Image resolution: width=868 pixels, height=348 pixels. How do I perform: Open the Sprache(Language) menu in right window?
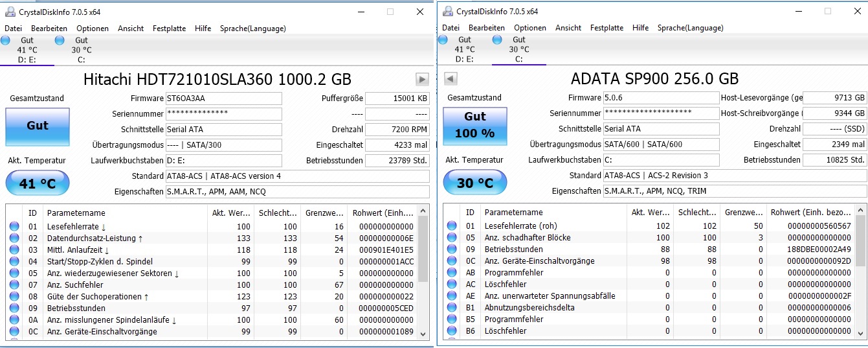(x=691, y=28)
